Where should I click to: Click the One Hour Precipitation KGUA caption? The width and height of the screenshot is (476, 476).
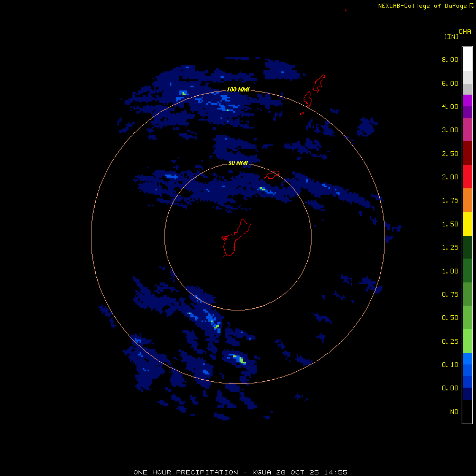click(240, 472)
